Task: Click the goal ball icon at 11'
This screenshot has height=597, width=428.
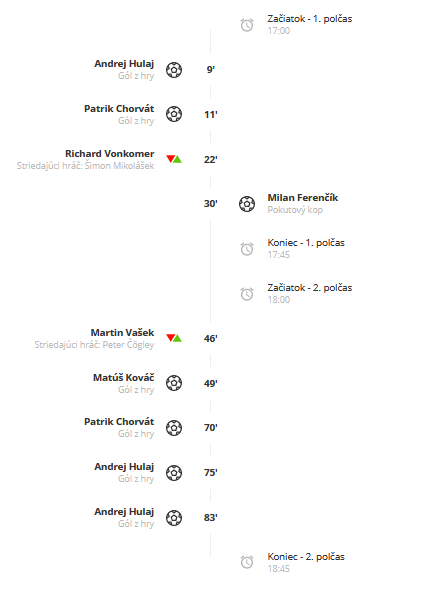Action: point(174,114)
